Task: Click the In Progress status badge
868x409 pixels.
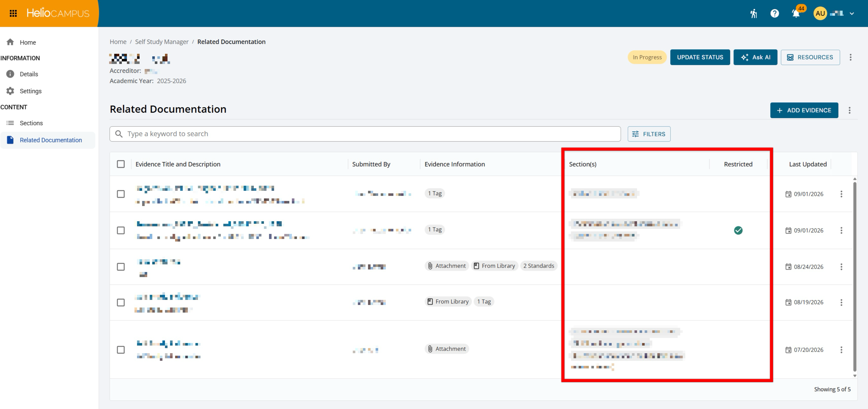Action: [x=647, y=57]
